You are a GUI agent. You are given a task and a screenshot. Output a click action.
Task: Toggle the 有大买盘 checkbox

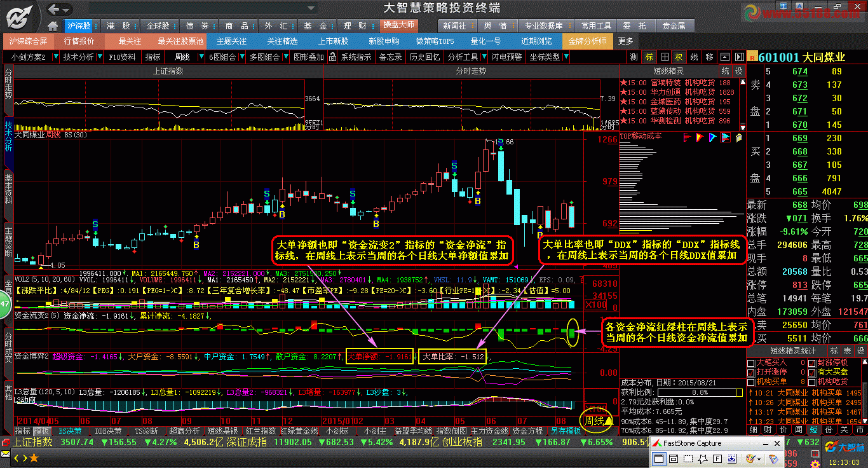(x=812, y=372)
